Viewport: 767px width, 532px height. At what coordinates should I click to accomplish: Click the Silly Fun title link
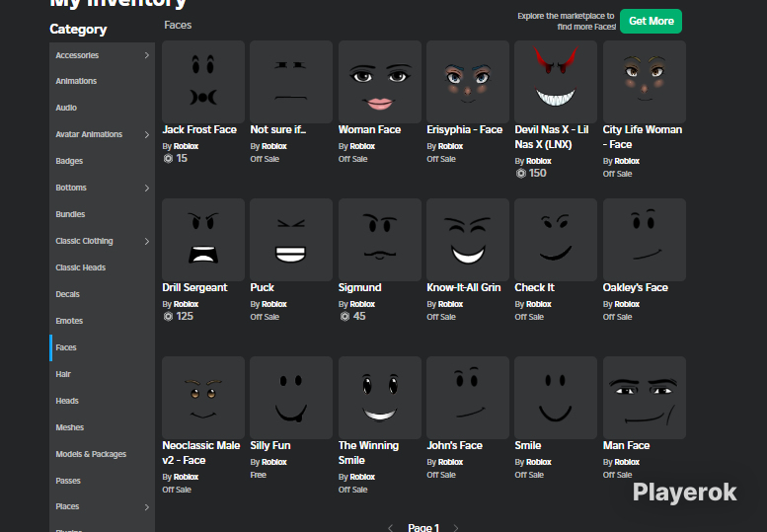270,445
